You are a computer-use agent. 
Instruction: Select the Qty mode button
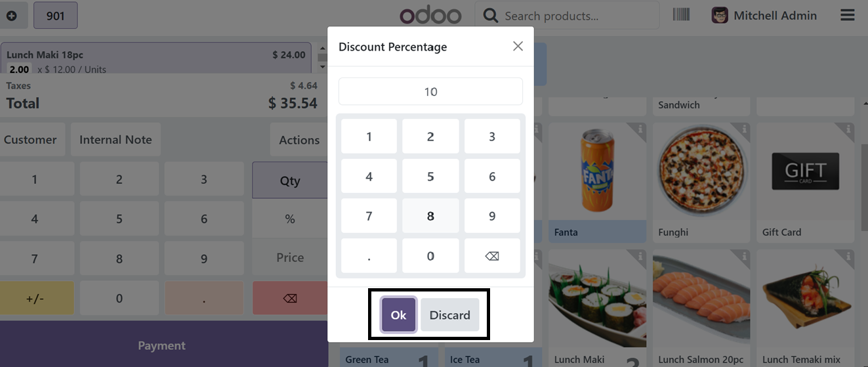[x=290, y=181]
